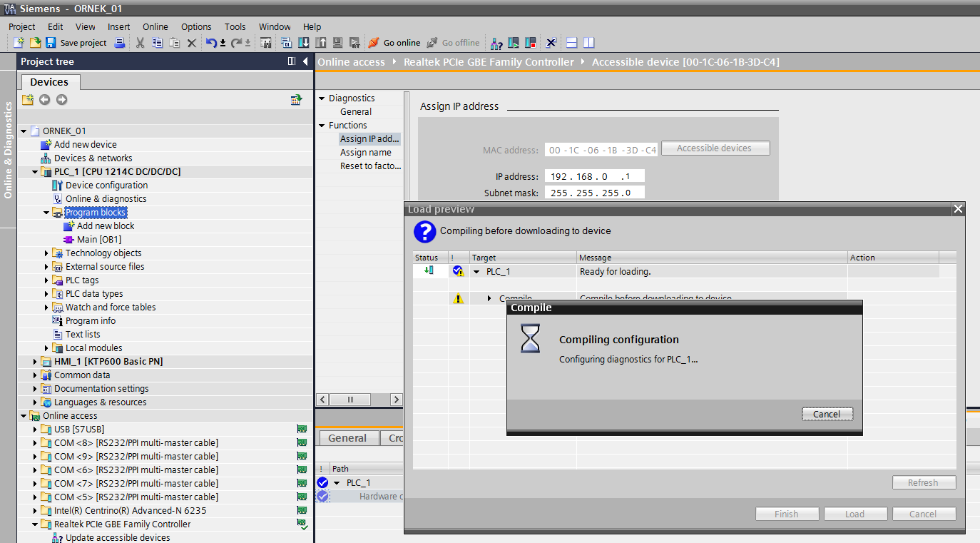The image size is (980, 543).
Task: Click the Open project toolbar icon
Action: coord(34,43)
